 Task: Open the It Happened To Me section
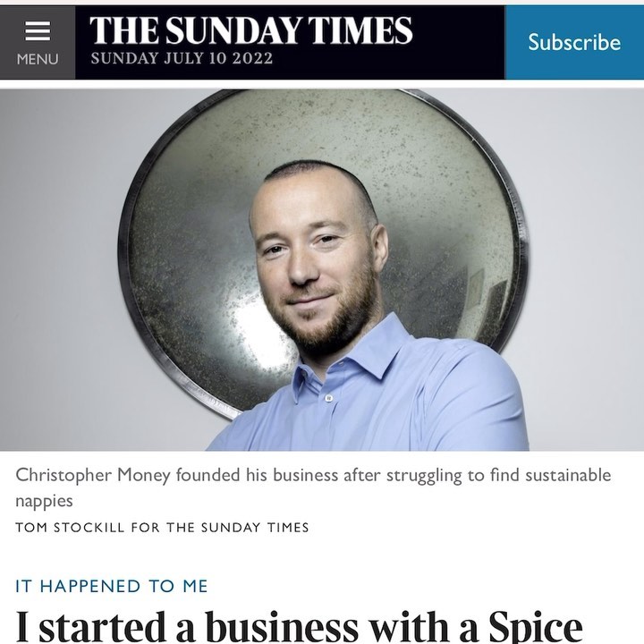click(112, 587)
